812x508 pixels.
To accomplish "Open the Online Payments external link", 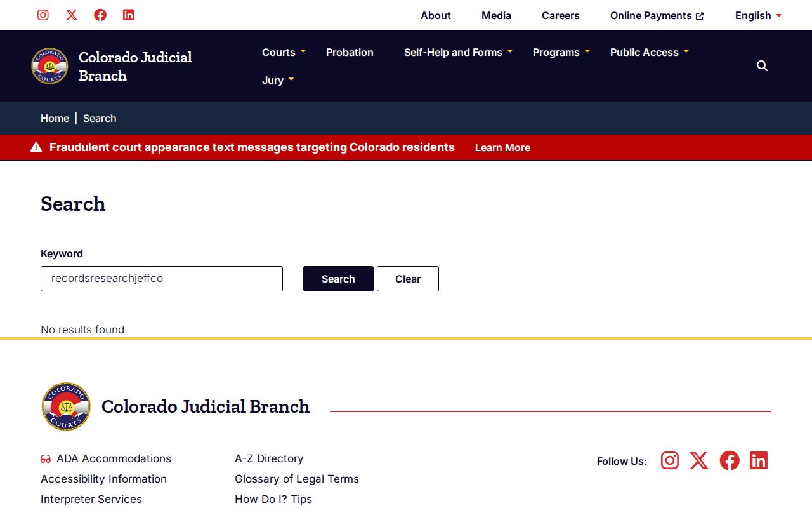I will 657,15.
